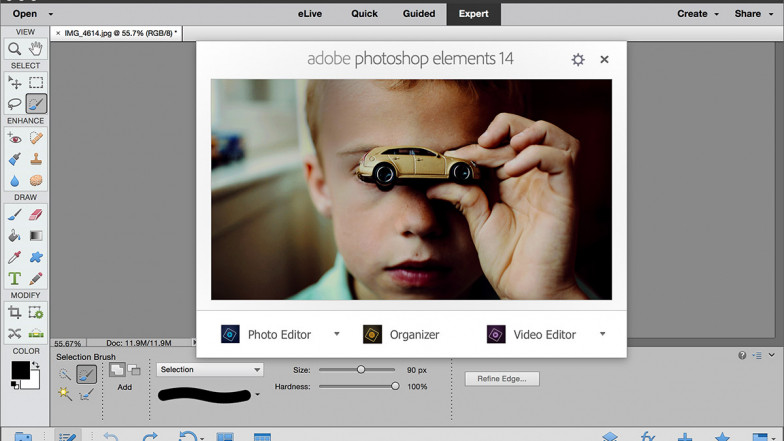
Task: Open the Selection mode combo box
Action: coord(210,370)
